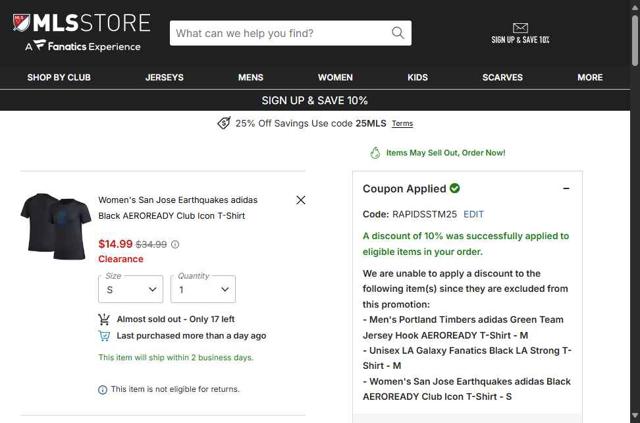Open the More menu

(x=590, y=78)
